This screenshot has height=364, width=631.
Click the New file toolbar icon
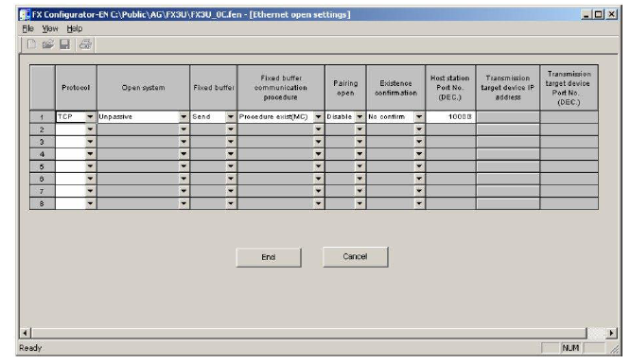click(x=31, y=44)
